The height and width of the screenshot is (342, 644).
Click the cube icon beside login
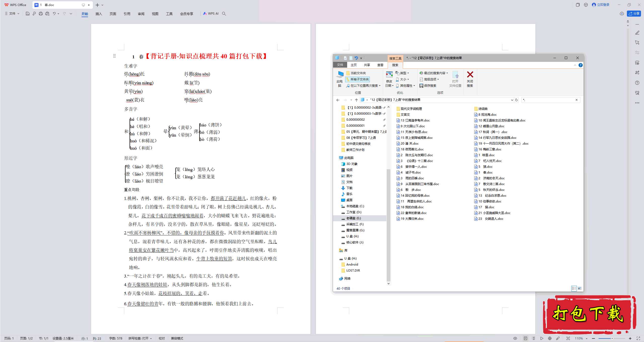[586, 5]
